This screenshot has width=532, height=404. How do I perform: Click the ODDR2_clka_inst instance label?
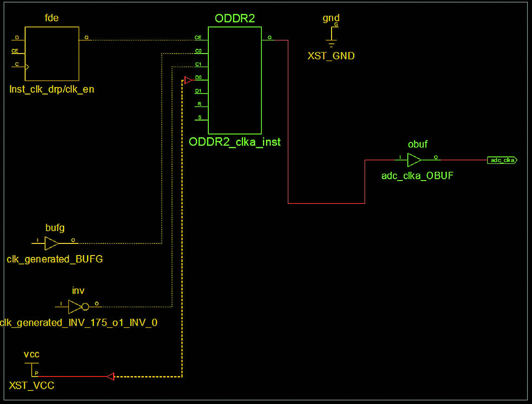tap(234, 142)
